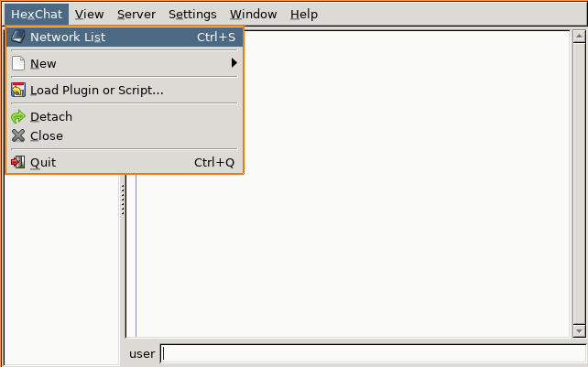Viewport: 588px width, 367px height.
Task: Click the user nickname button
Action: tap(142, 354)
